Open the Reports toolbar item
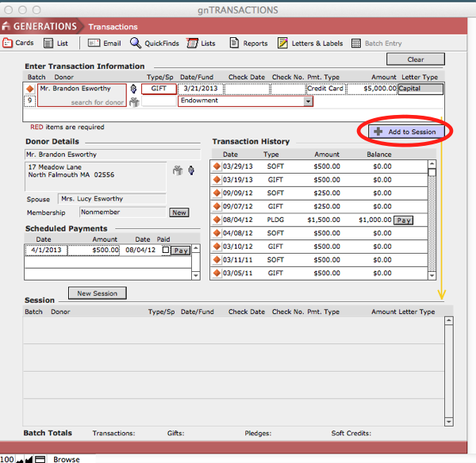476x463 pixels. click(235, 43)
